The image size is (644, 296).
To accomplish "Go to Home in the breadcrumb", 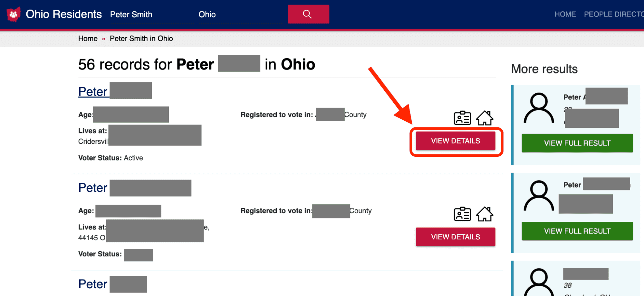I will click(x=88, y=39).
